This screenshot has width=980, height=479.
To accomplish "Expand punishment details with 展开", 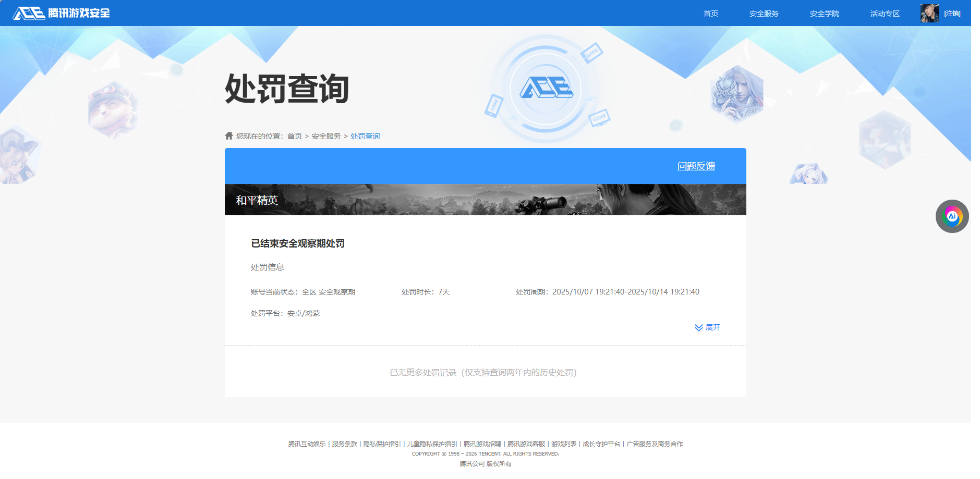I will tap(707, 327).
